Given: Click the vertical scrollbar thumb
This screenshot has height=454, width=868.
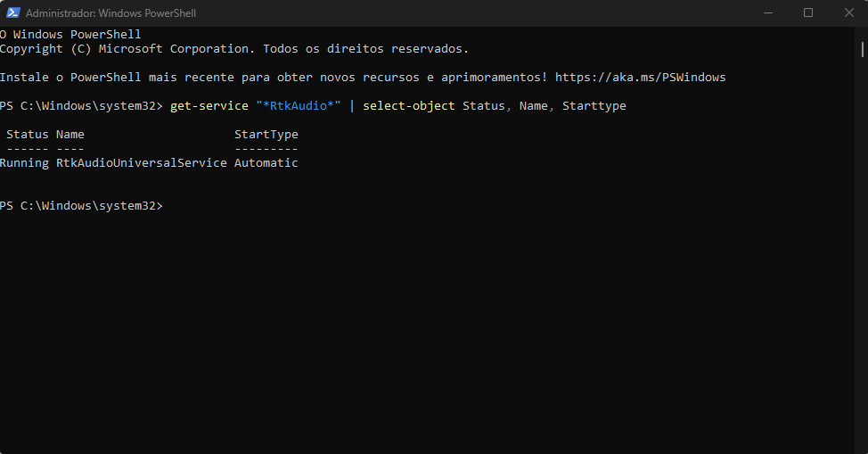Looking at the screenshot, I should pyautogui.click(x=862, y=49).
